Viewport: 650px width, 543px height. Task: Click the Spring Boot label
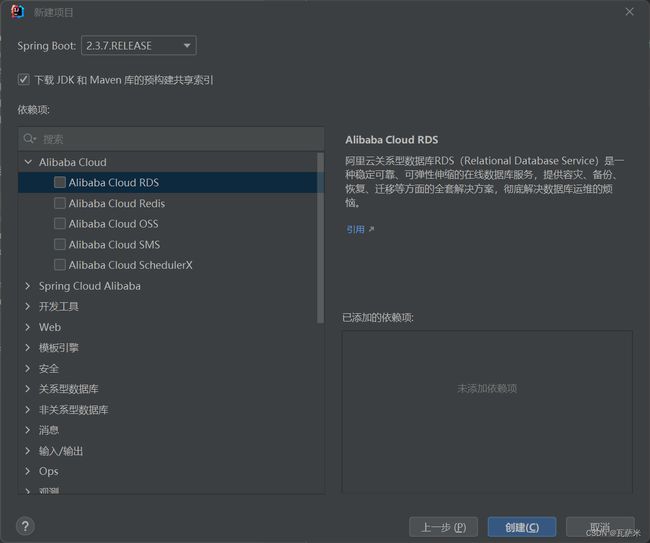coord(46,46)
